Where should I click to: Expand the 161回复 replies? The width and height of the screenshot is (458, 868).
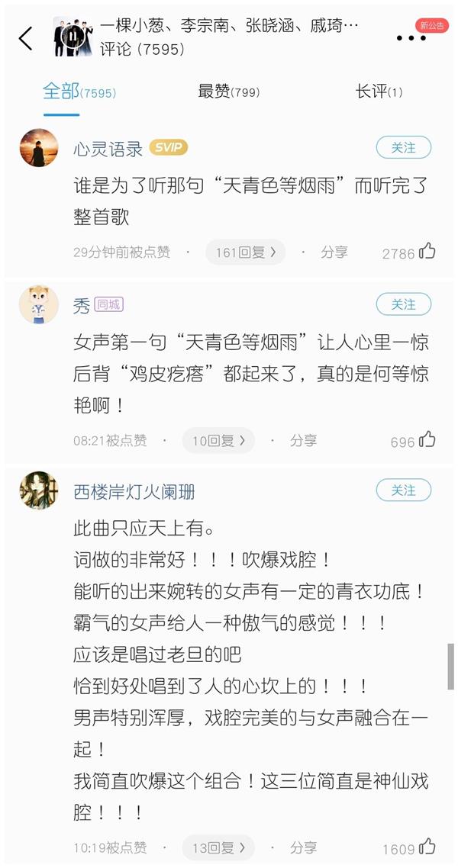pyautogui.click(x=245, y=252)
